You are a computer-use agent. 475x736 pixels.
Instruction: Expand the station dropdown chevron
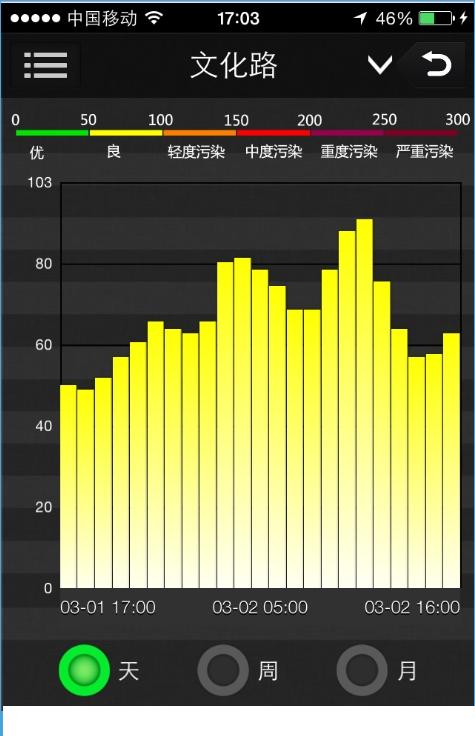380,65
